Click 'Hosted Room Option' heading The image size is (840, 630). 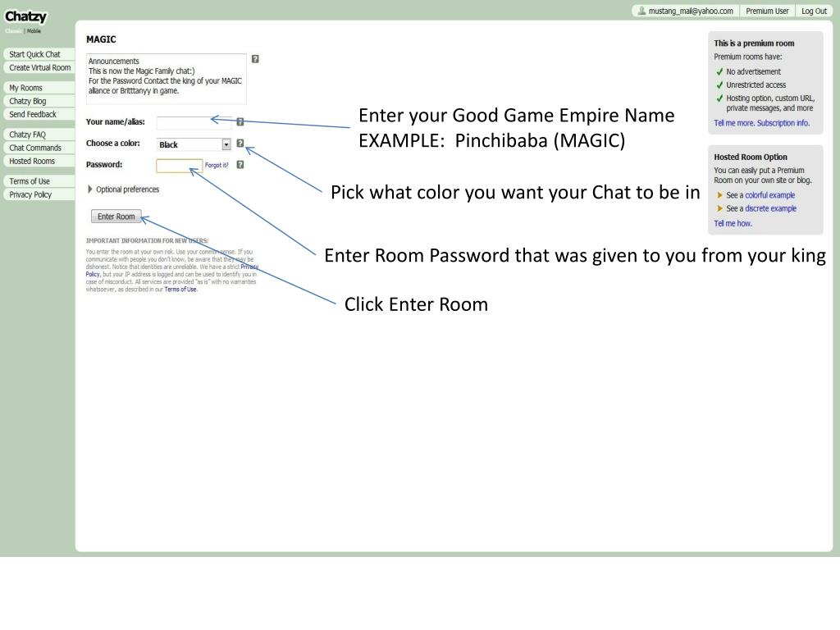click(751, 157)
